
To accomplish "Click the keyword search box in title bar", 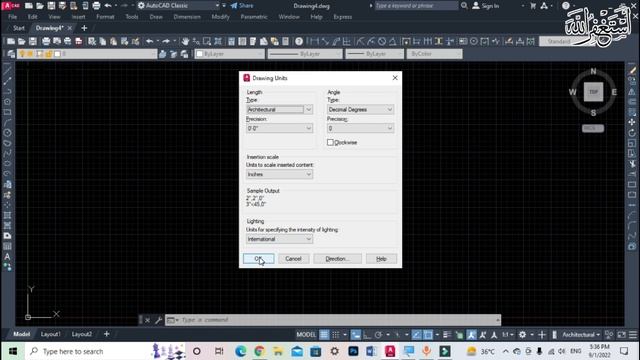I will (416, 6).
